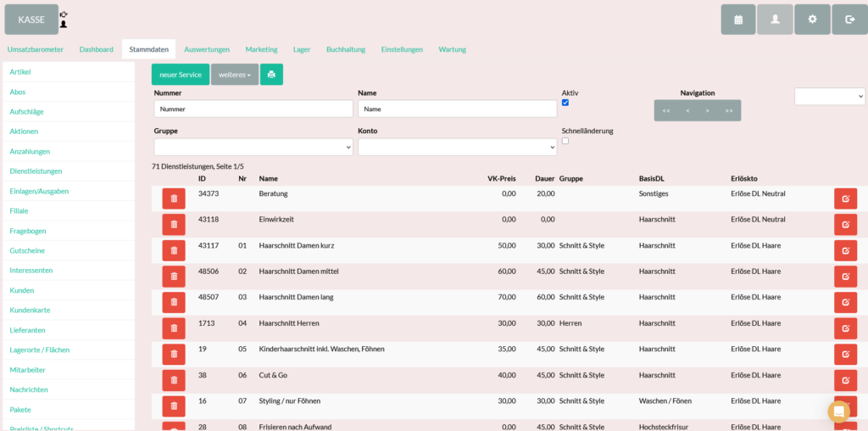Delete the Beratung service row
This screenshot has height=431, width=868.
click(x=174, y=199)
